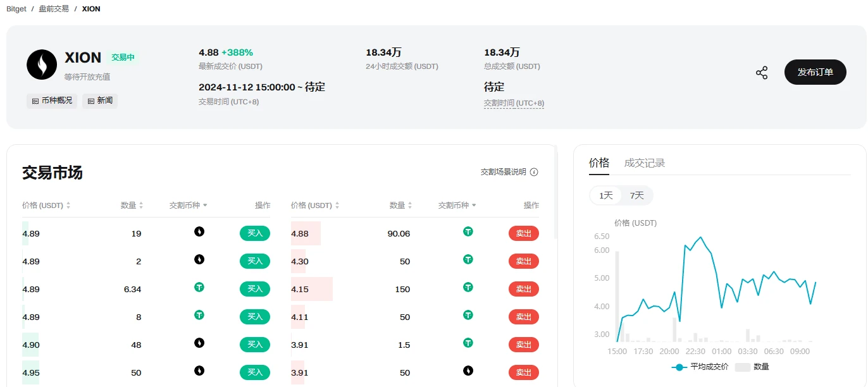Click the Tether icon in the 4.88 sell row
The width and height of the screenshot is (868, 387).
pos(468,233)
